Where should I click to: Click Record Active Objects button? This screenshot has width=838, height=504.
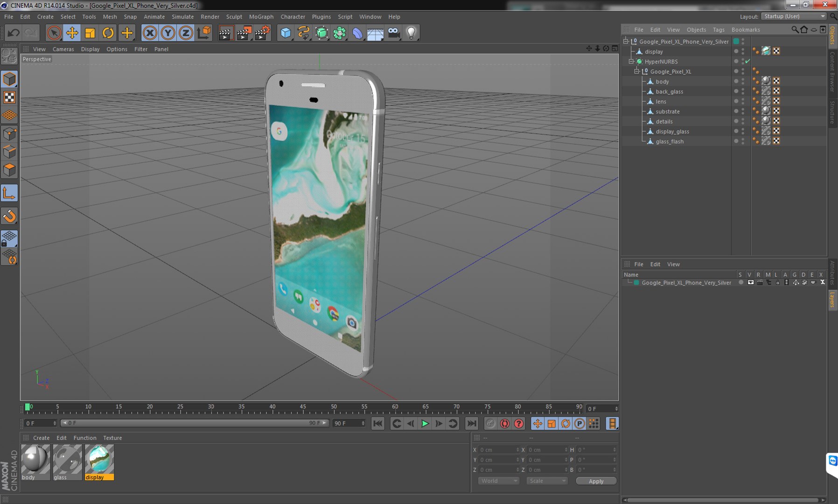point(490,423)
